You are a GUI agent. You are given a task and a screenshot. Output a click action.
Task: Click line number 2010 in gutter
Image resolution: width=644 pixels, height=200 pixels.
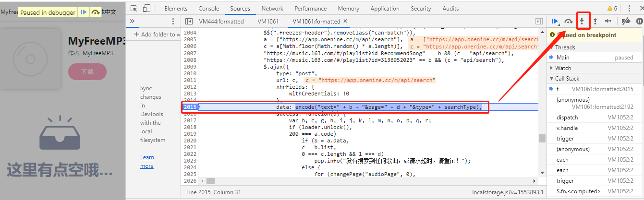pyautogui.click(x=190, y=73)
